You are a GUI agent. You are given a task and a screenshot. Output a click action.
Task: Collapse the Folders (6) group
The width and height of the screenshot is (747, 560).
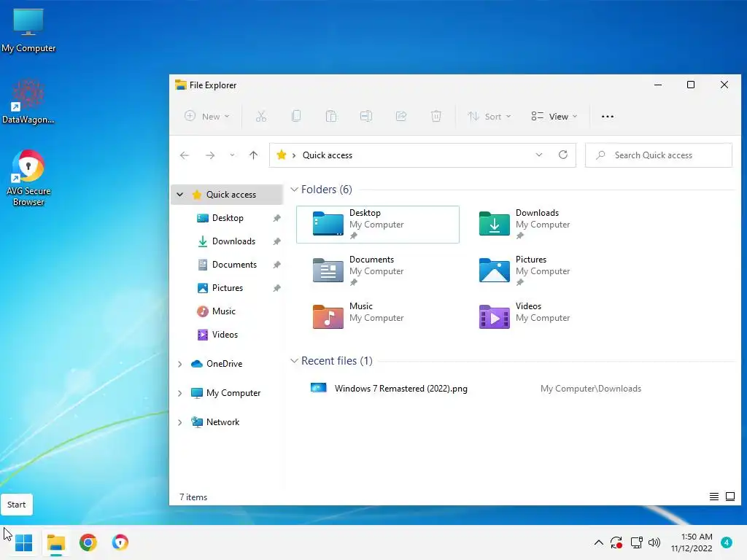pos(294,190)
